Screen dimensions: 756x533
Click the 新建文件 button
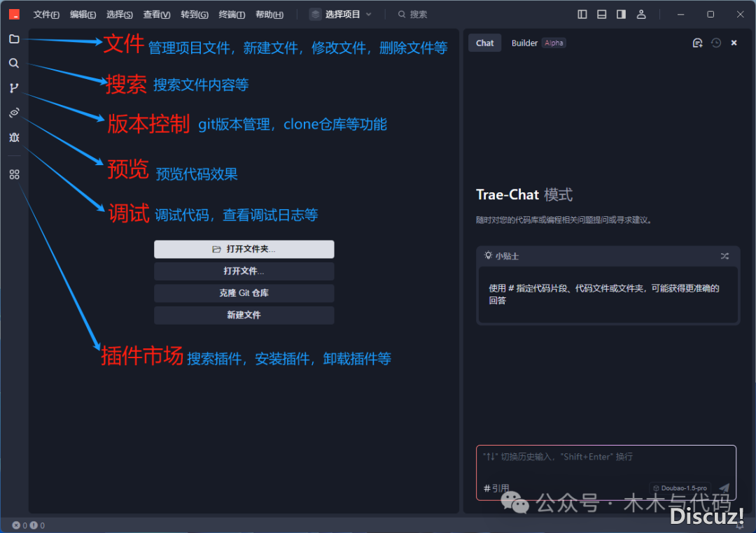point(244,315)
